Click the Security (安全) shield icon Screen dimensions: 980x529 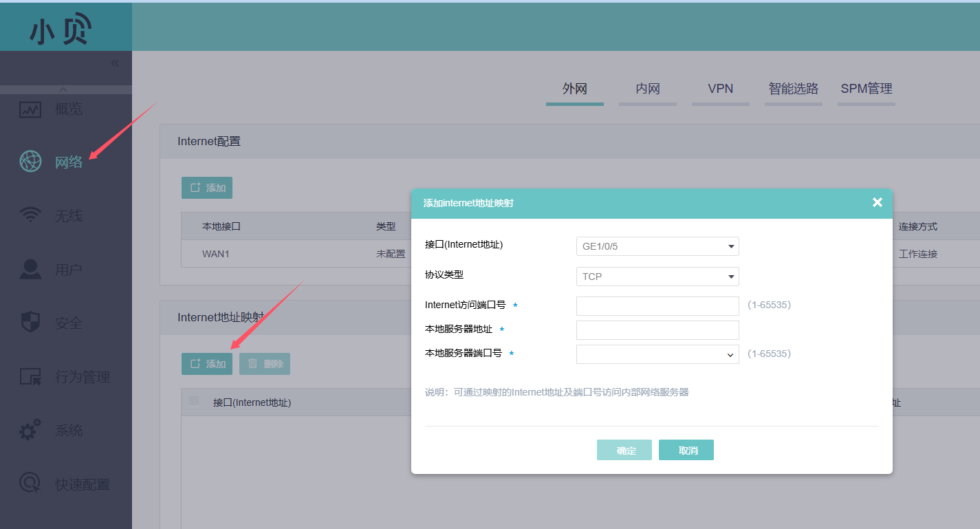30,323
